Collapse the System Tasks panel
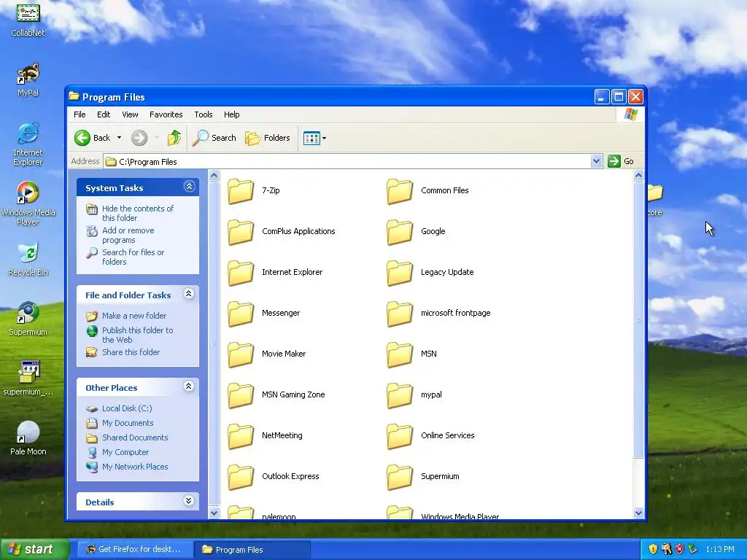The image size is (747, 560). point(189,187)
